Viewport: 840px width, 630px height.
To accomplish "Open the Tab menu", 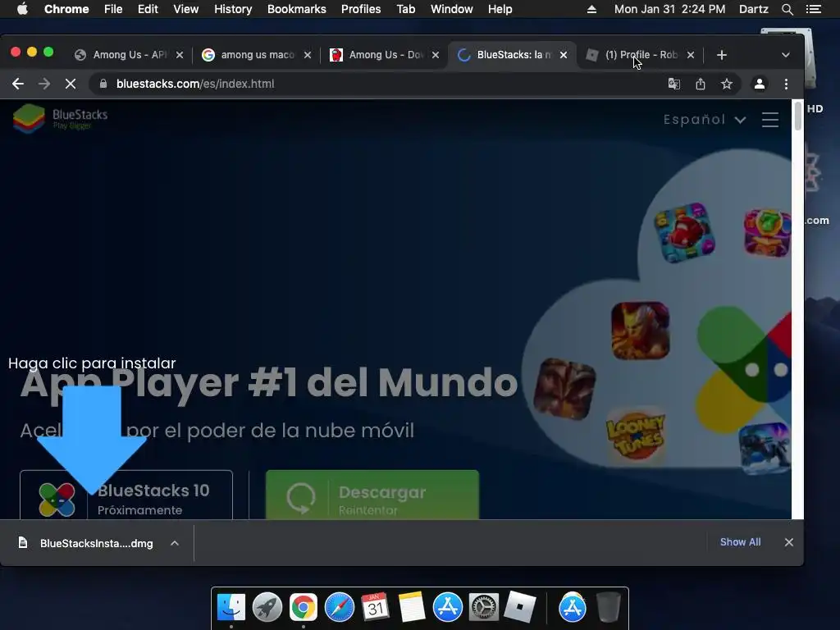I will [x=406, y=9].
